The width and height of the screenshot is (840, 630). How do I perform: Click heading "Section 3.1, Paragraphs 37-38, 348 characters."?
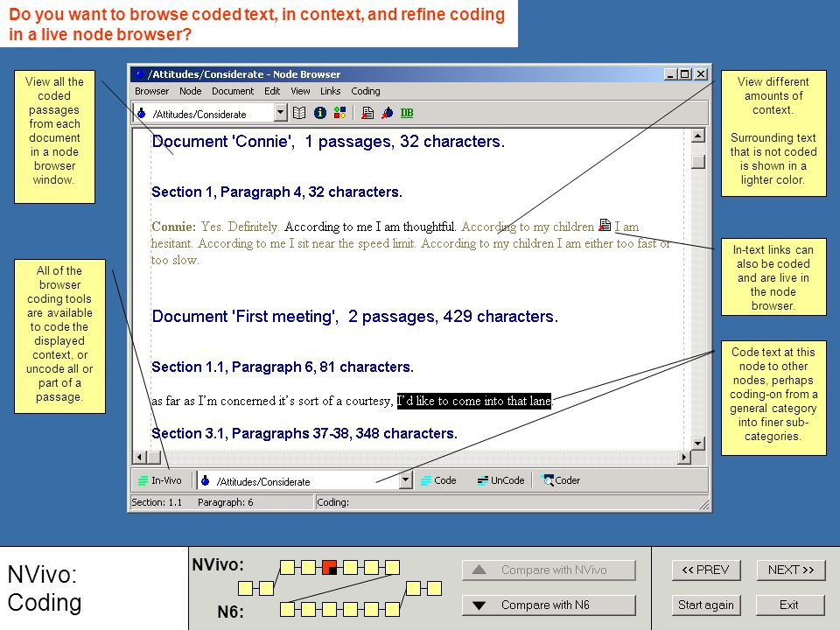[x=304, y=433]
